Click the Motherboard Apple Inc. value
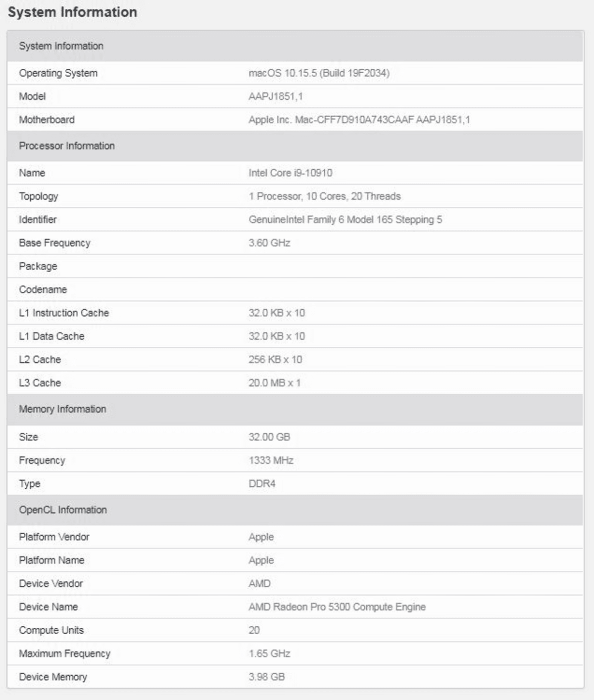This screenshot has height=700, width=594. click(359, 120)
